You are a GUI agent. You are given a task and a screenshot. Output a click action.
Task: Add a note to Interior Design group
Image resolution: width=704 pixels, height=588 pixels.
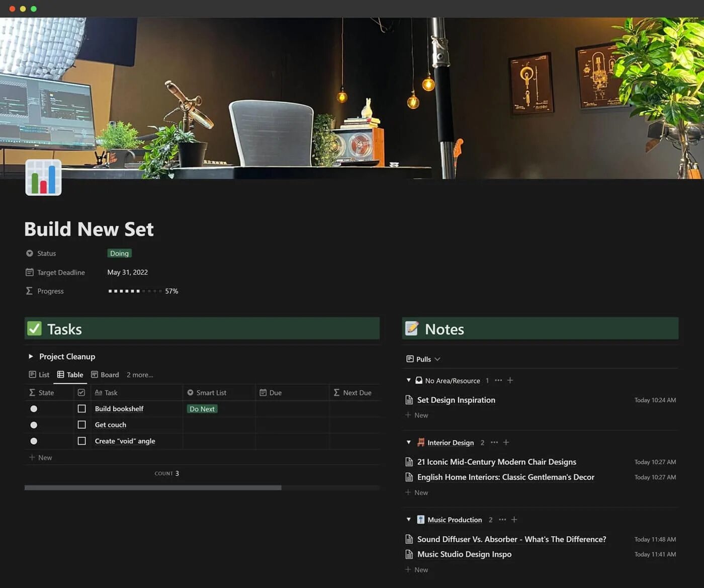506,442
